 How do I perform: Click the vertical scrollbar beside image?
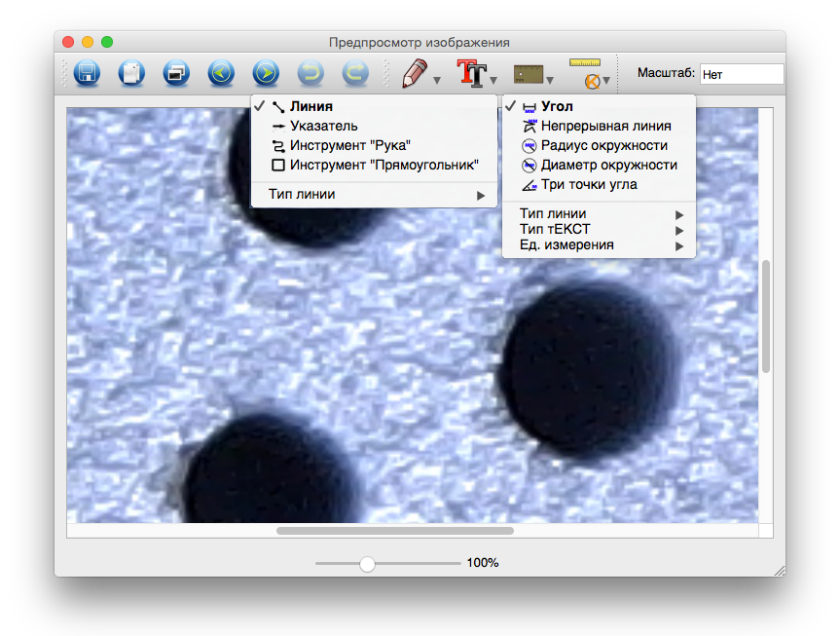(766, 316)
